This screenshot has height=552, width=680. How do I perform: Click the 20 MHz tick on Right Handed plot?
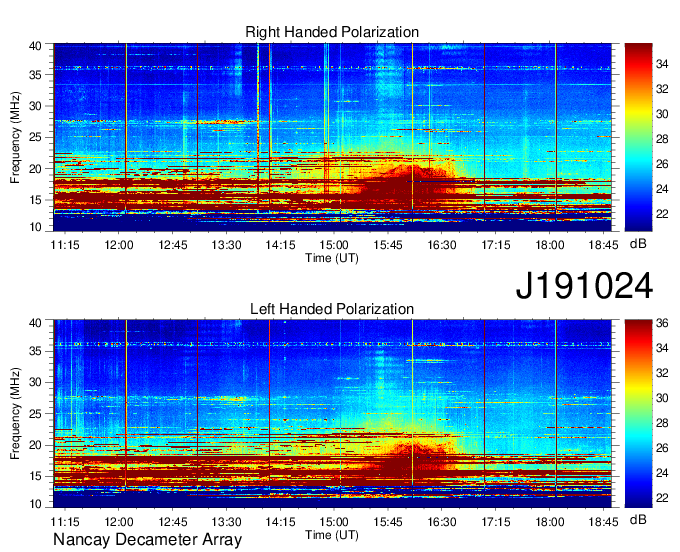[x=35, y=169]
